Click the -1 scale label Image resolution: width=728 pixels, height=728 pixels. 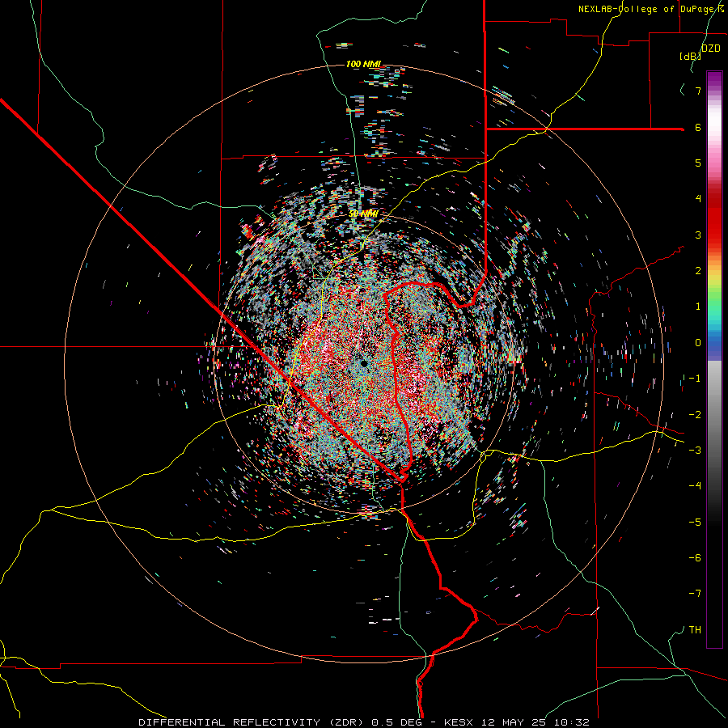tap(695, 379)
